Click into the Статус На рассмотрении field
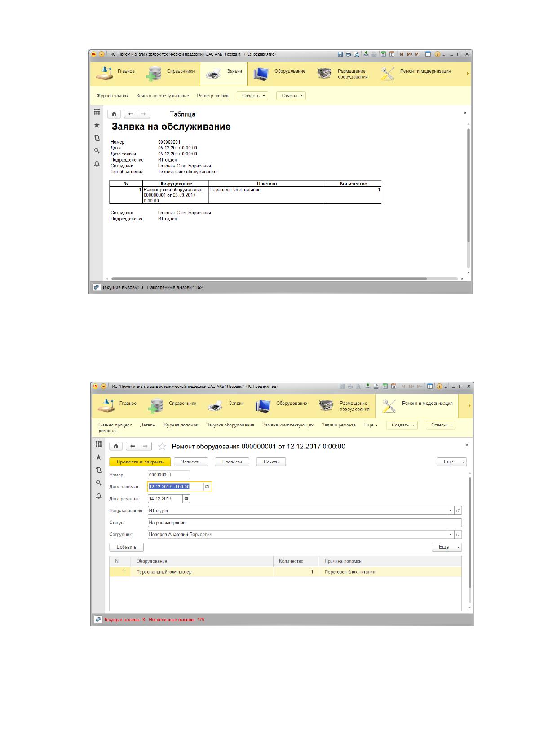The height and width of the screenshot is (756, 535). pos(305,523)
